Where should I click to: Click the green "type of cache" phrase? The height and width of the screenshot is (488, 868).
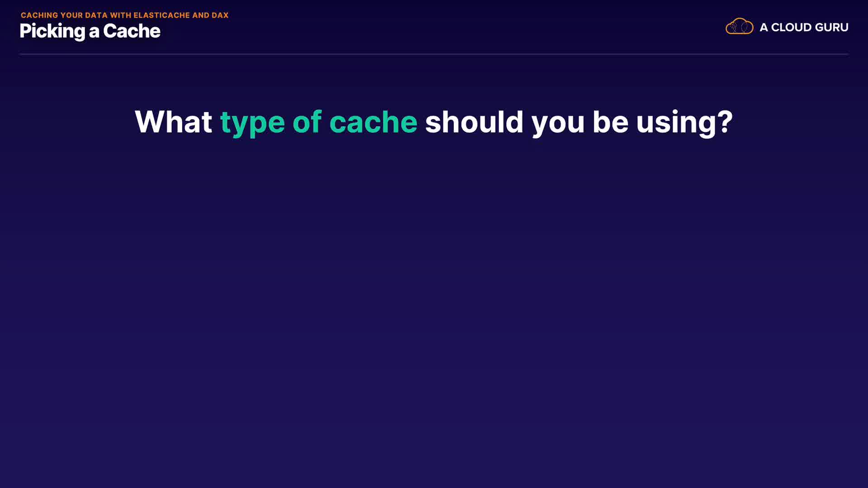click(318, 122)
